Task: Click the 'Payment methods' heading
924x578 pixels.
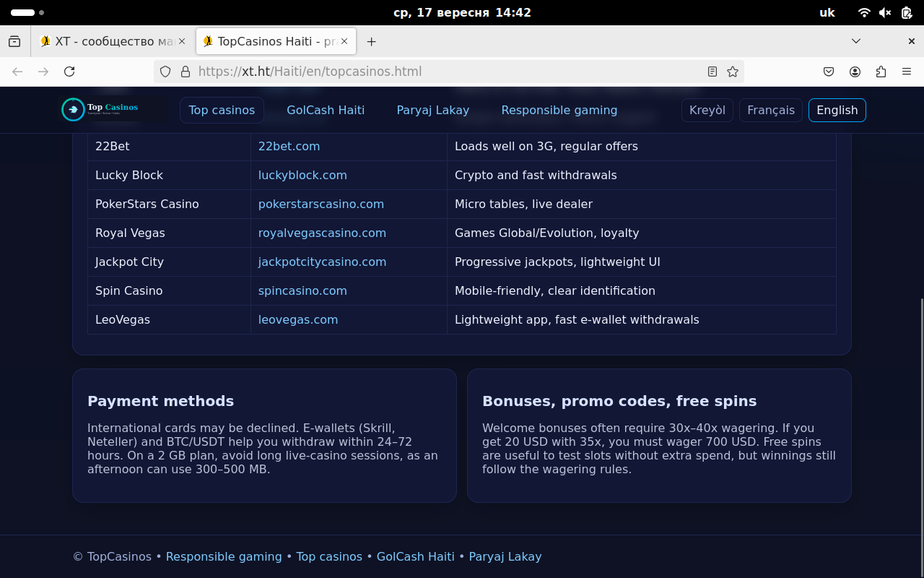Action: pos(160,401)
